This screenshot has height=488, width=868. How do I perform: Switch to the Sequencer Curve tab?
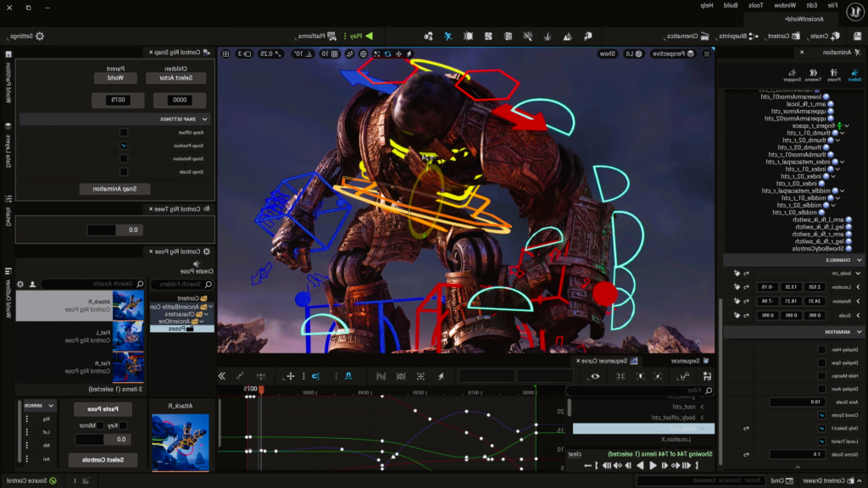point(607,361)
